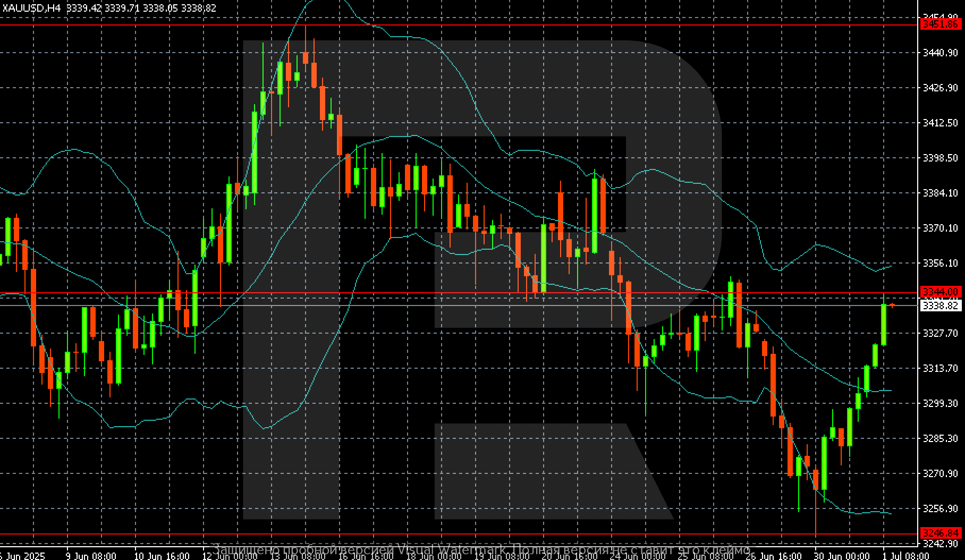Select the 3246.84 red price label

pos(941,533)
